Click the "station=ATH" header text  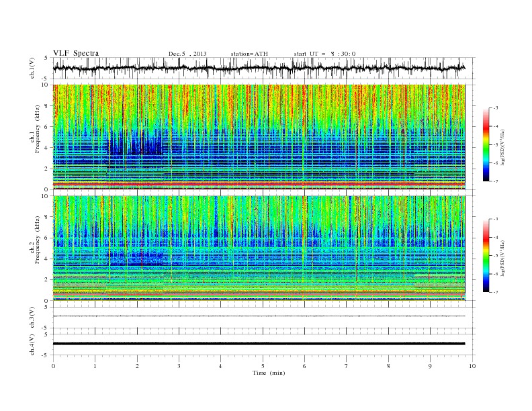point(249,54)
